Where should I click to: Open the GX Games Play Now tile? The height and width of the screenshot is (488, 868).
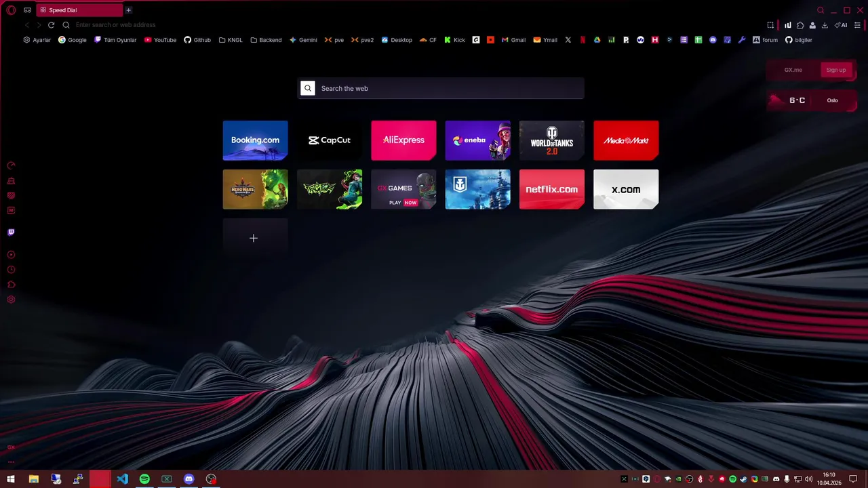(403, 189)
